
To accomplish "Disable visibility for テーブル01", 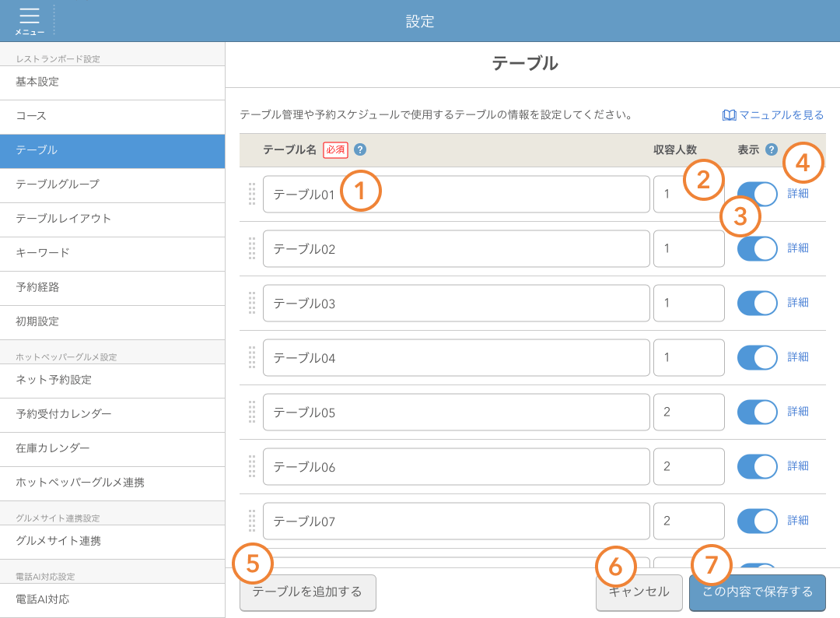I will (756, 194).
